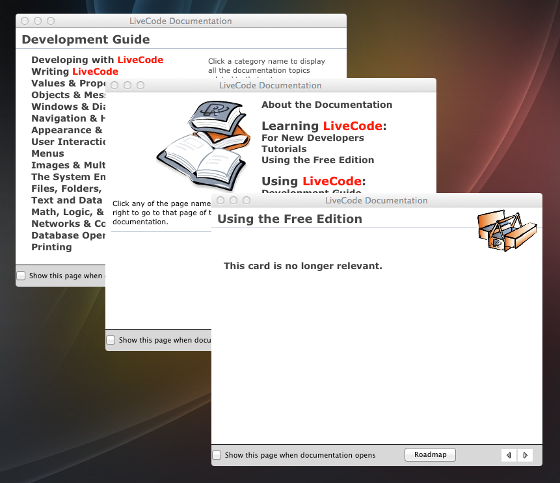Select 'Database Oper...' category

(x=68, y=235)
